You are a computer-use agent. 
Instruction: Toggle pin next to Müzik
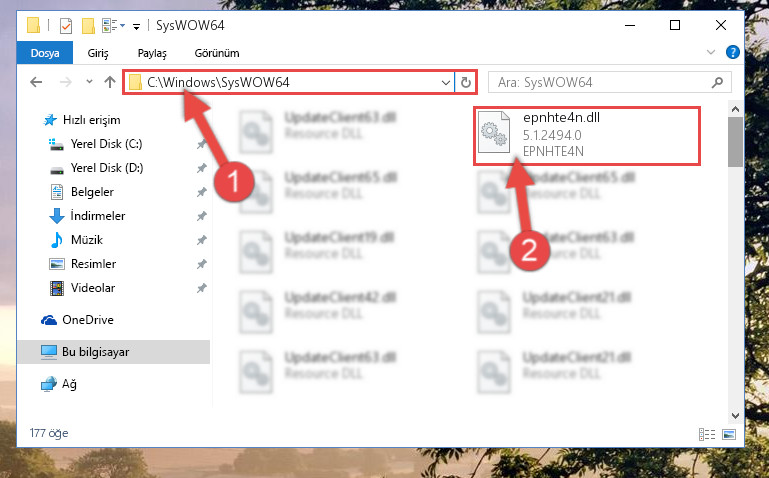tap(201, 240)
